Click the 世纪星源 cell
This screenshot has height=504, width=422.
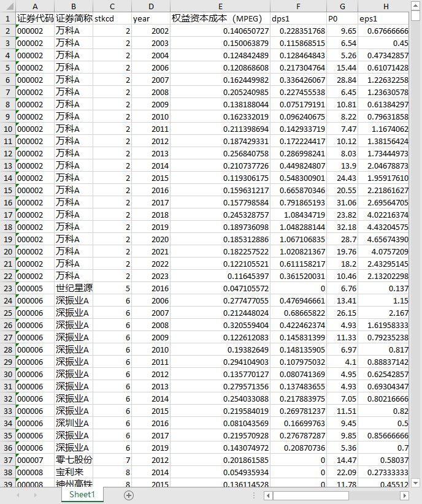point(74,289)
